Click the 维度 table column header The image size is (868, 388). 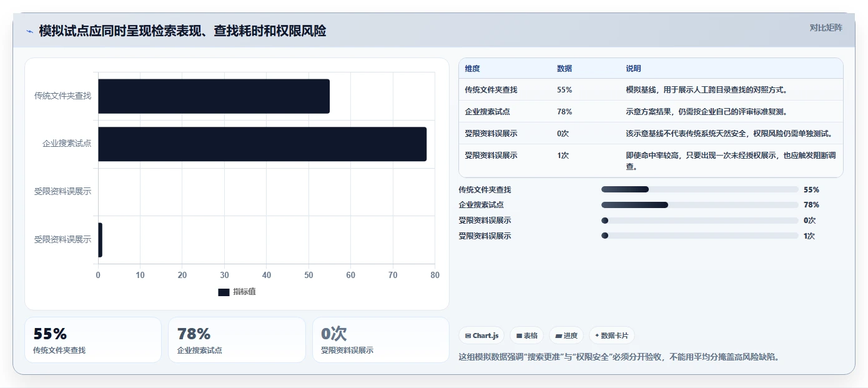coord(472,69)
